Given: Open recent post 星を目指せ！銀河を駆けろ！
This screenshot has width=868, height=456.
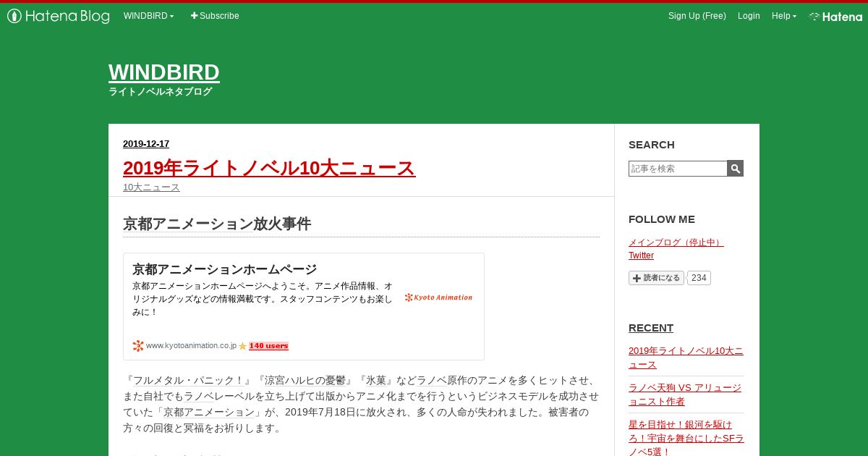Looking at the screenshot, I should [686, 438].
